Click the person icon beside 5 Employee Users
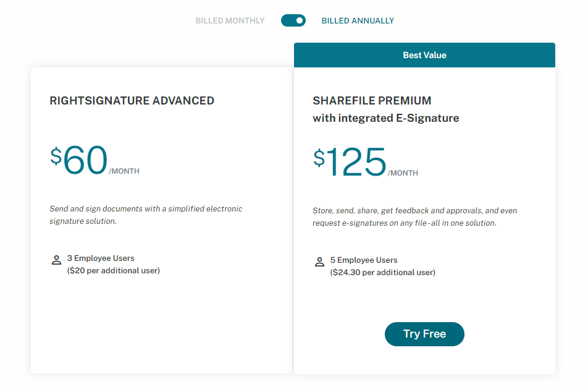Screen dimensions: 588x392 pos(319,261)
